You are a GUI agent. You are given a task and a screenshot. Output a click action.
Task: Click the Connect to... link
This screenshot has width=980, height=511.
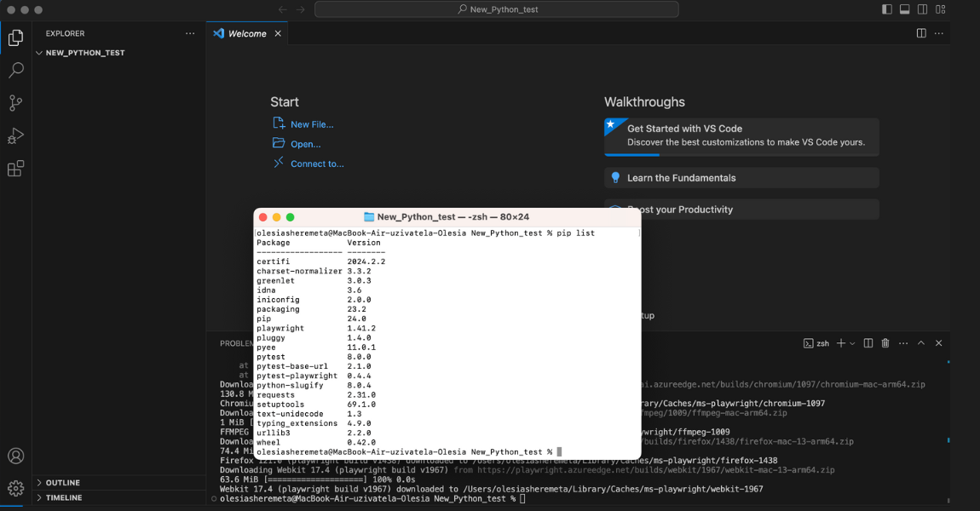point(317,164)
